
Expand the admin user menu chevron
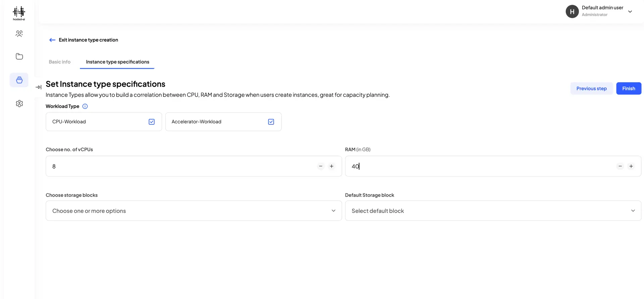point(630,11)
